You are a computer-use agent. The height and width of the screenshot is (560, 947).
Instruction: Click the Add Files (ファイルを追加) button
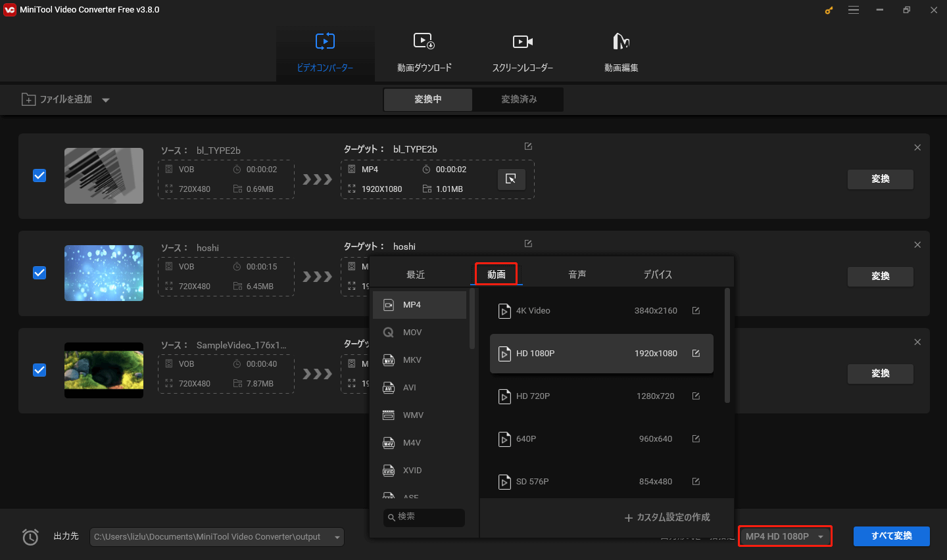57,99
